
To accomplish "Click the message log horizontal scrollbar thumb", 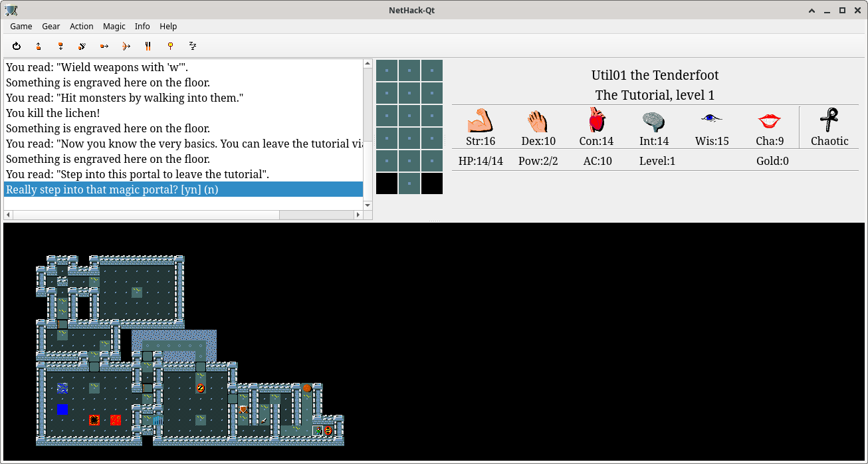I will pyautogui.click(x=146, y=215).
